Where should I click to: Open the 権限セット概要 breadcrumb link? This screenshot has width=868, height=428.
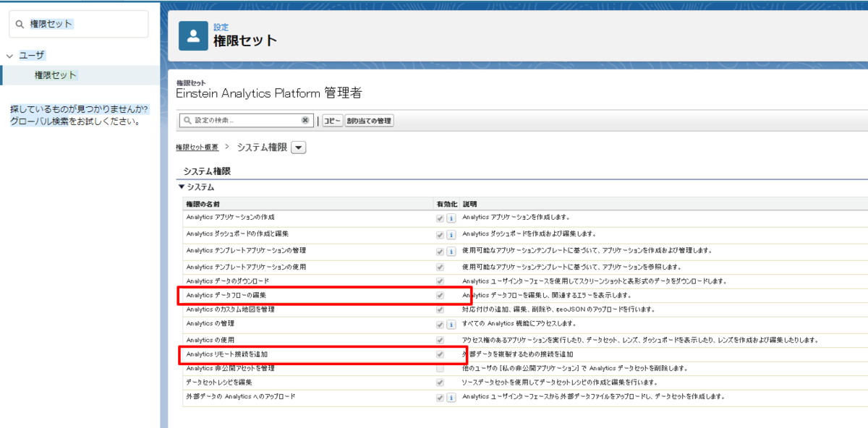[x=197, y=147]
